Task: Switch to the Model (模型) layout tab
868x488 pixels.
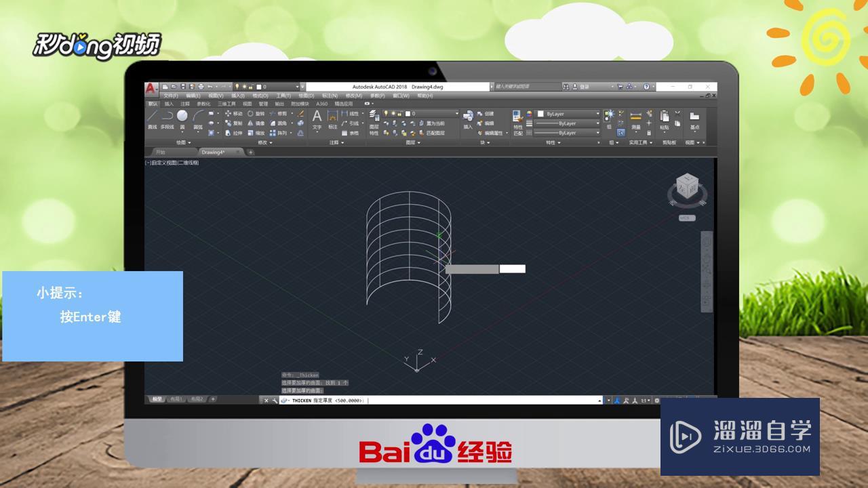Action: 157,399
